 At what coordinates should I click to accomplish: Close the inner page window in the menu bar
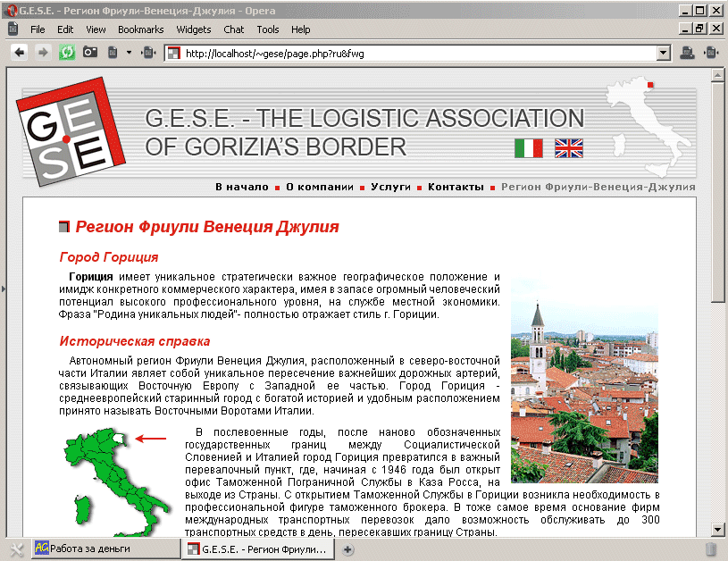click(x=716, y=29)
